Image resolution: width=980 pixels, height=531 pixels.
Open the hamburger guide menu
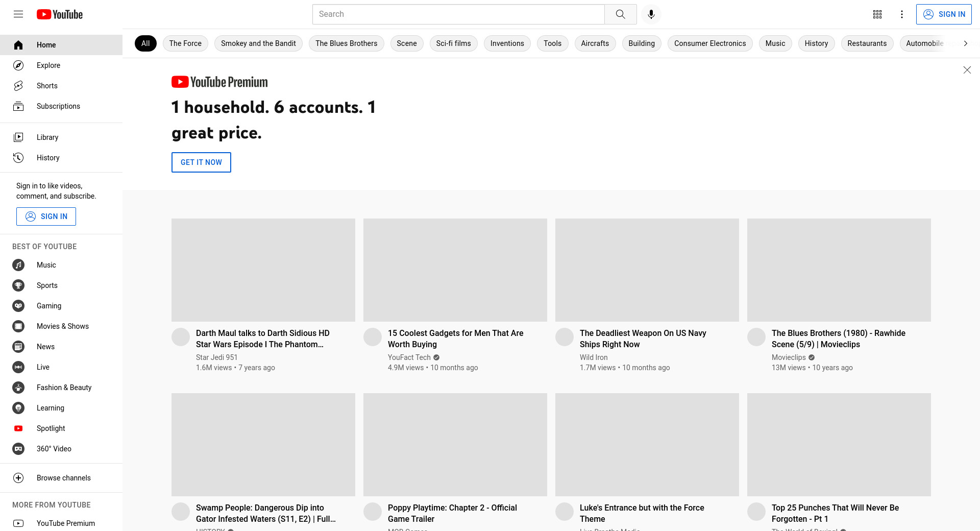(x=18, y=14)
